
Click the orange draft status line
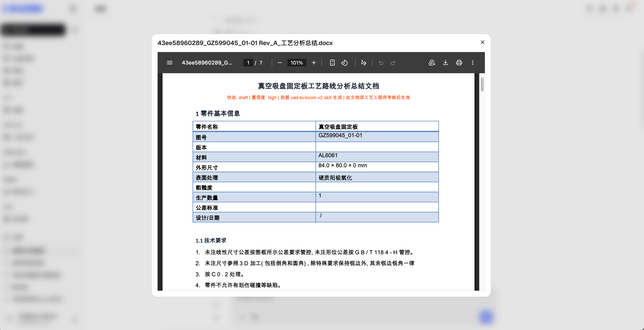[318, 97]
